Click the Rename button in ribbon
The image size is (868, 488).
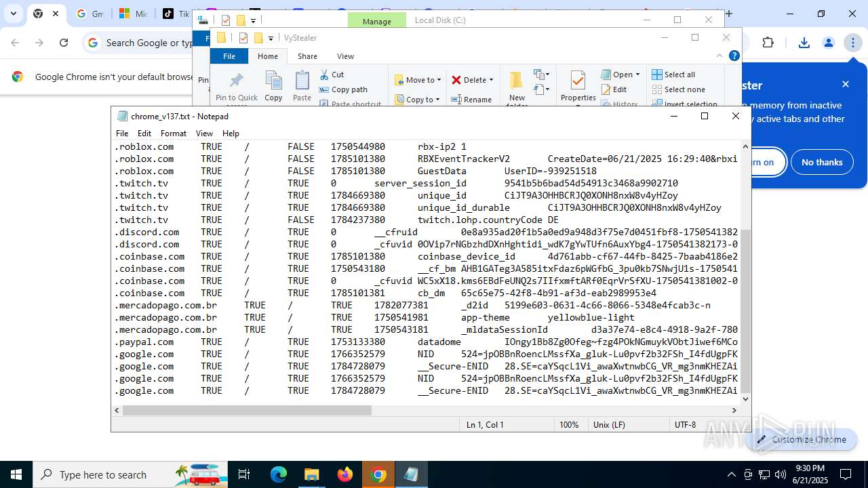pyautogui.click(x=472, y=100)
